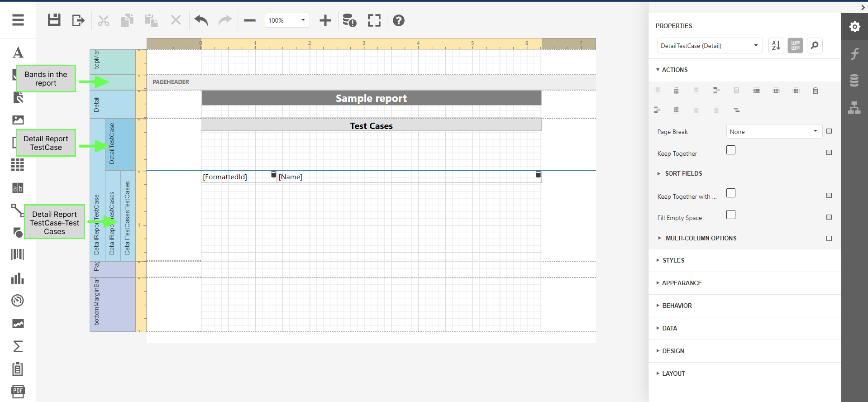Screen dimensions: 868x402
Task: Click the Save report icon
Action: pos(54,20)
